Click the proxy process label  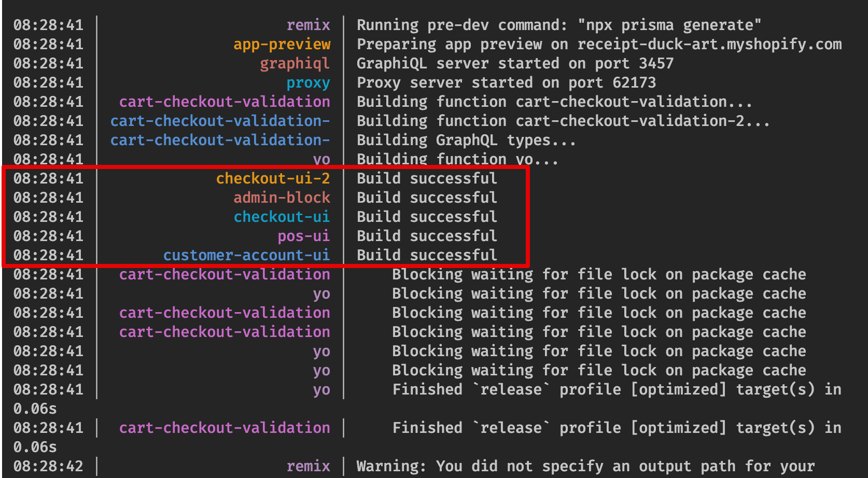pos(308,83)
